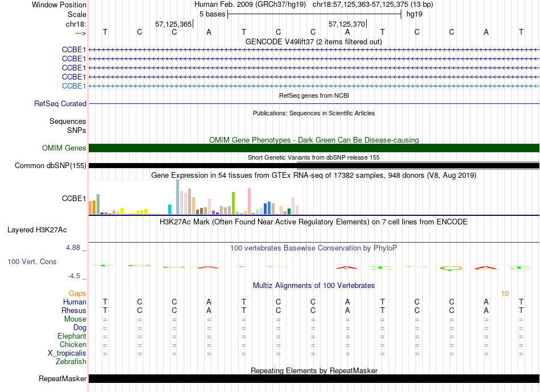This screenshot has height=392, width=540.
Task: Click the 'H3K27Ac Mark' ENCODE track title
Action: tap(313, 222)
